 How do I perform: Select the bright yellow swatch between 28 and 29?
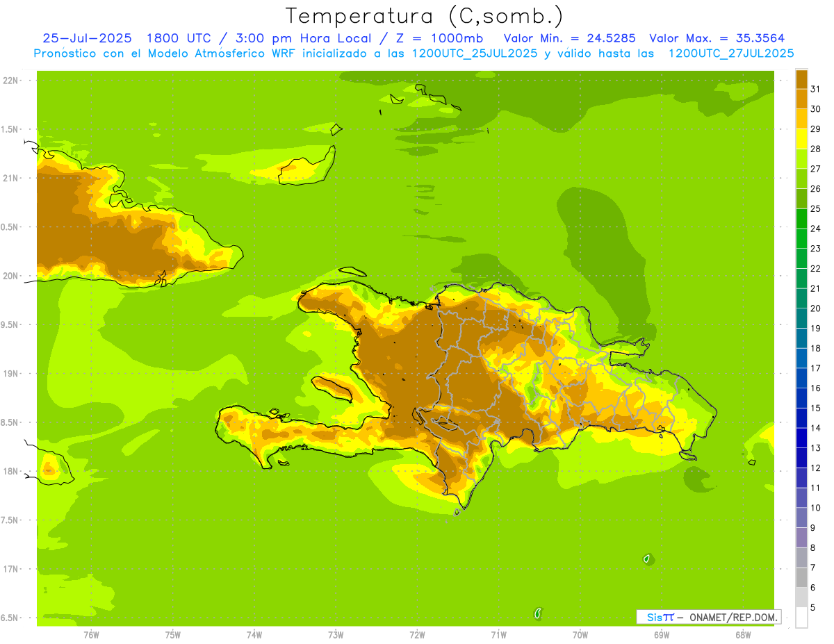[x=801, y=139]
